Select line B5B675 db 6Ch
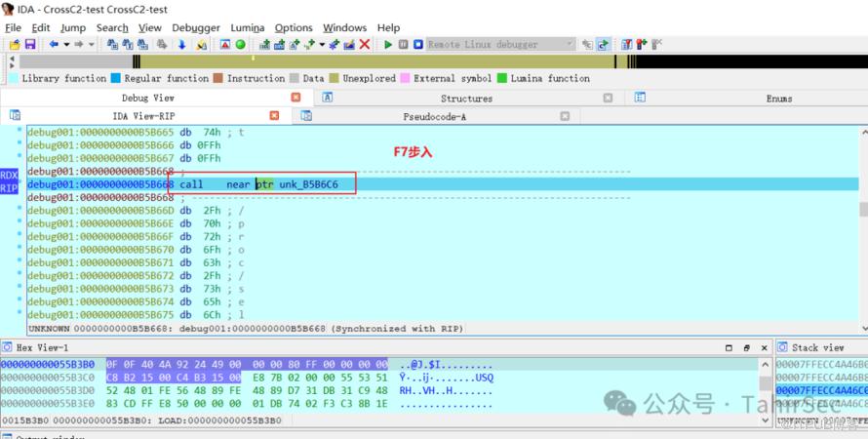This screenshot has height=439, width=868. (443, 315)
